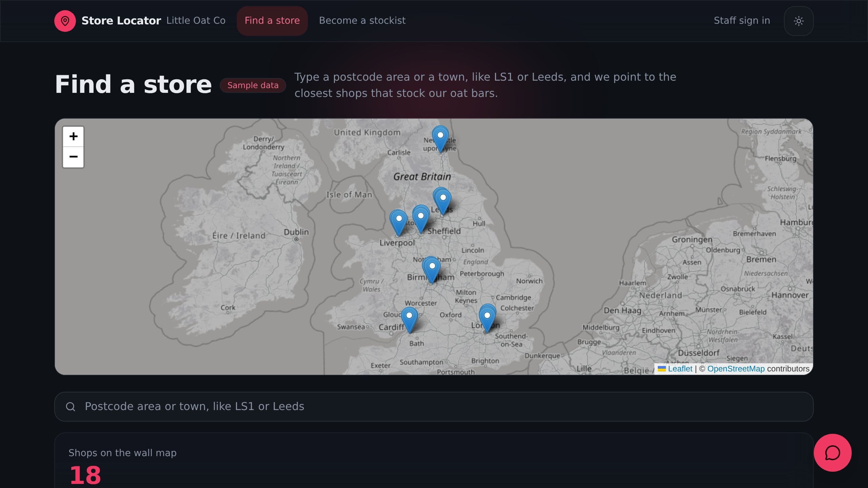Click the shops count number 18
This screenshot has width=868, height=488.
tap(85, 475)
